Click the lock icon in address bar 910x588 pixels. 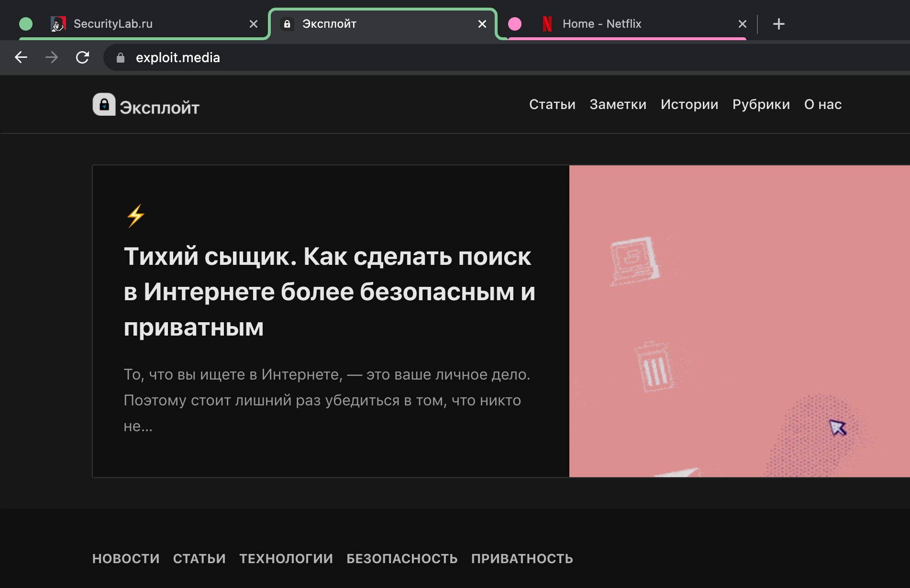pos(121,58)
